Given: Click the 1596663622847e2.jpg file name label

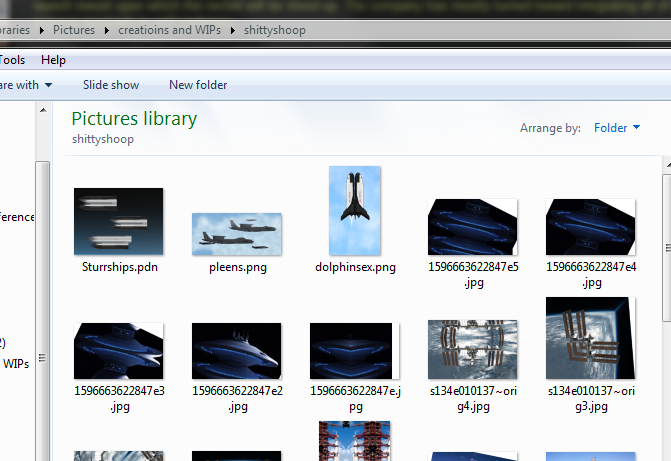Looking at the screenshot, I should 238,399.
